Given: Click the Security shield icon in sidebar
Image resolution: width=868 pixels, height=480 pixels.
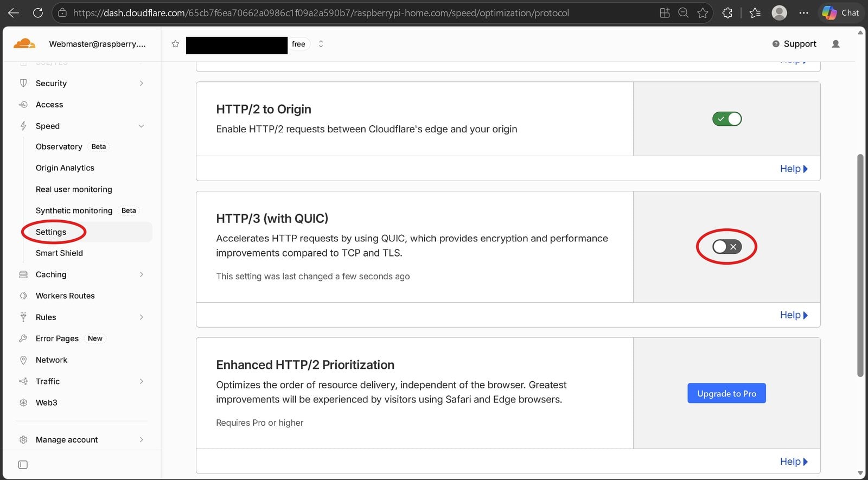Looking at the screenshot, I should [x=23, y=83].
